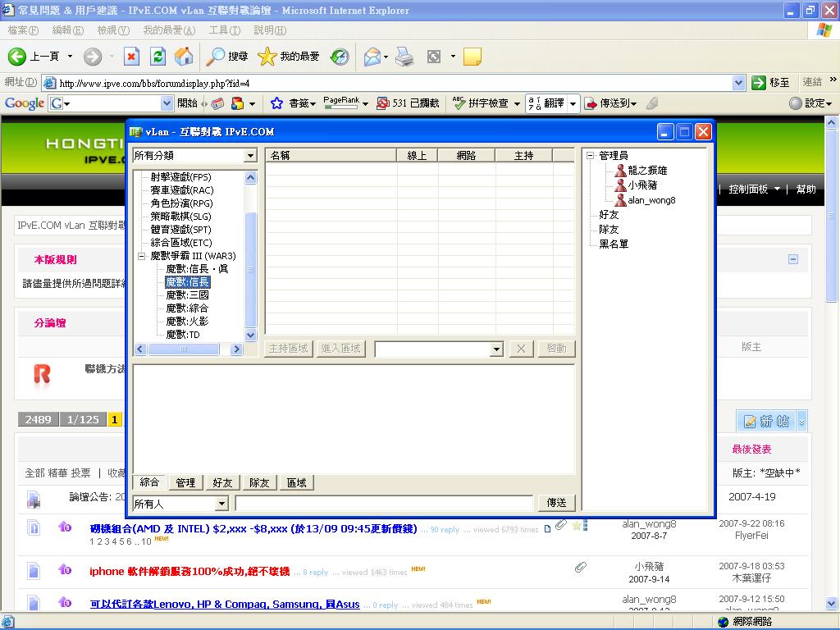The height and width of the screenshot is (630, 840).
Task: Select 魔獸:三國 in the game category tree
Action: pos(189,294)
